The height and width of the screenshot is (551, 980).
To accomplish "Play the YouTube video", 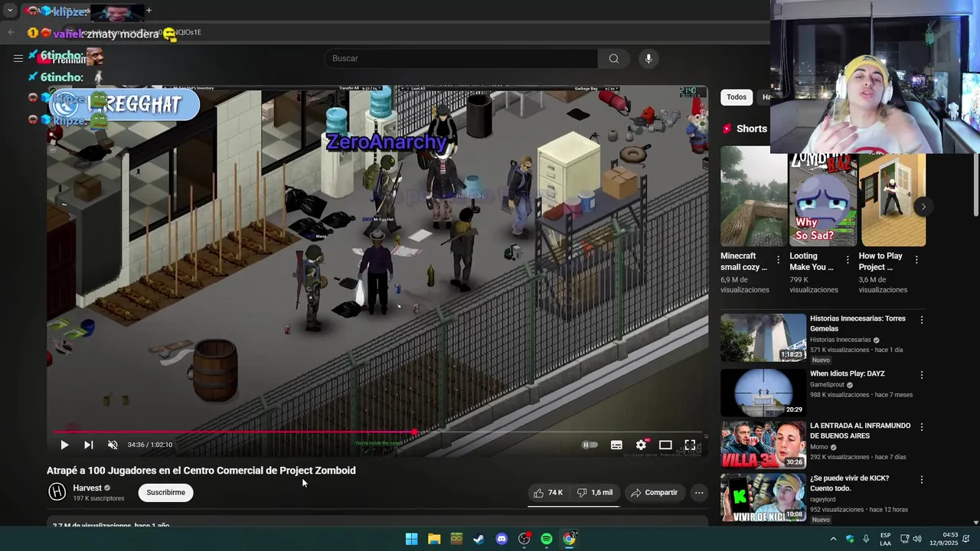I will pyautogui.click(x=64, y=445).
